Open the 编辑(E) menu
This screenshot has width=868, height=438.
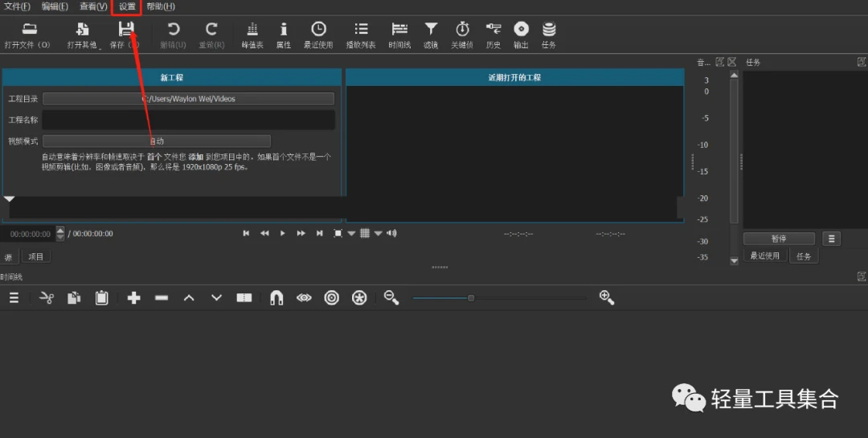[55, 6]
